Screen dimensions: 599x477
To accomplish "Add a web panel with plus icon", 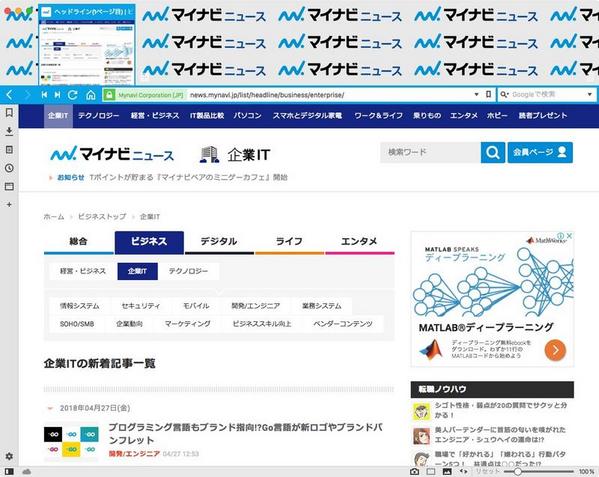I will [9, 205].
